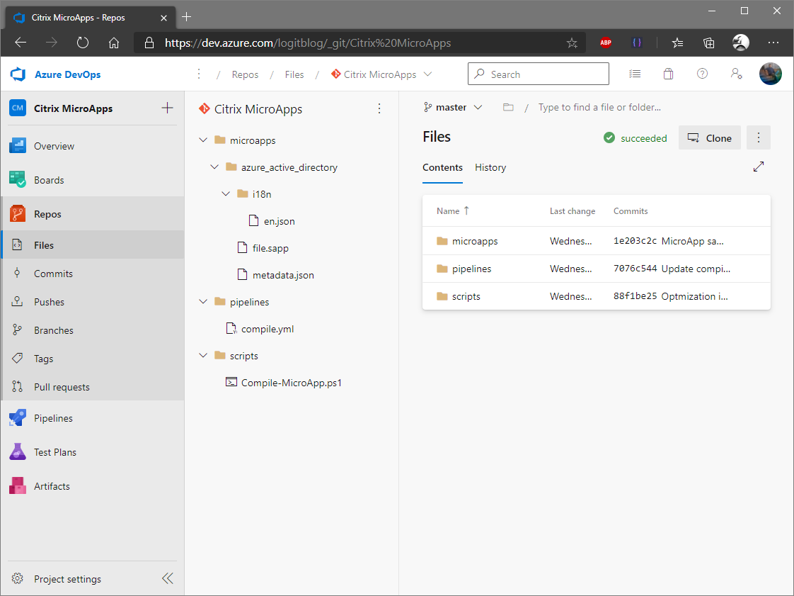Open pipelines folder in contents table
794x596 pixels.
click(471, 268)
